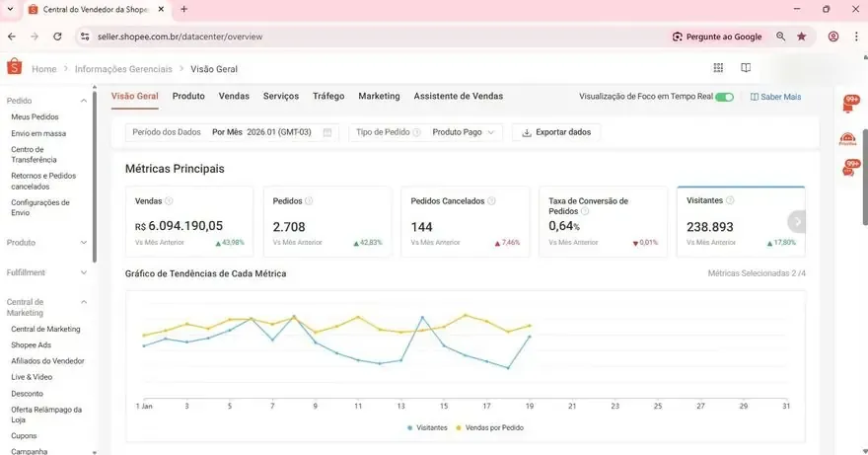Open the notifications bell with 99+ badge

point(849,103)
